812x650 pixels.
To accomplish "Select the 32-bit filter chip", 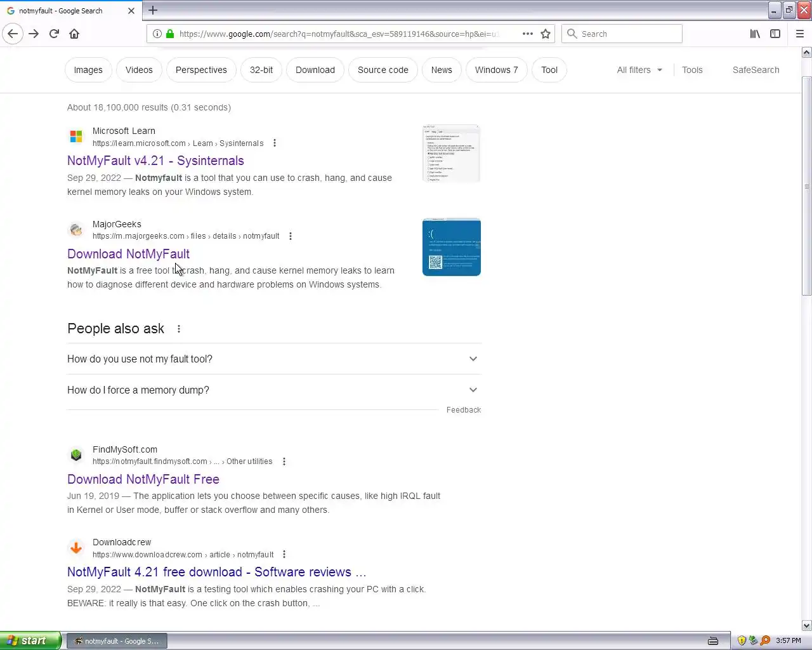I will (x=261, y=70).
